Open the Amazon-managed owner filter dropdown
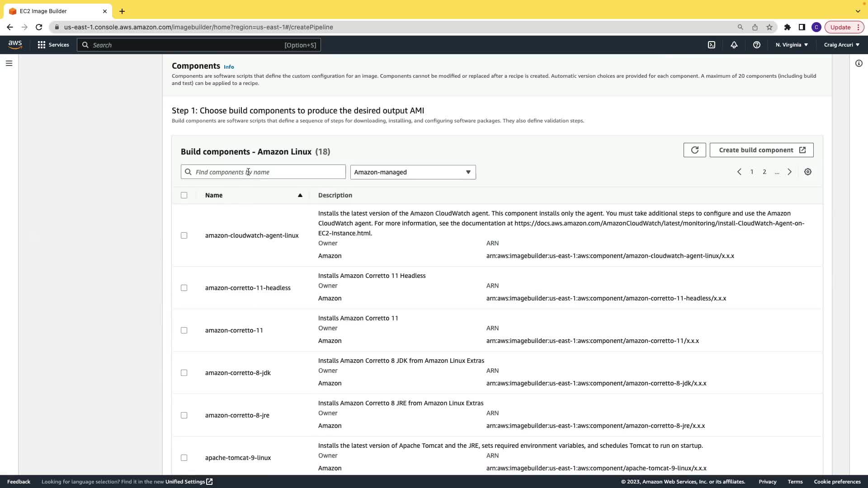868x488 pixels. click(x=413, y=172)
